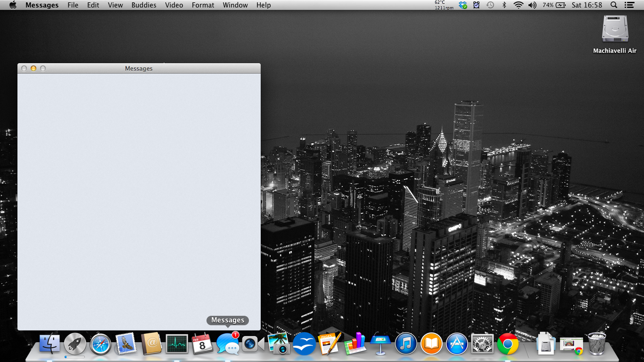
Task: Click the 62°C temperature fan readout
Action: [444, 5]
